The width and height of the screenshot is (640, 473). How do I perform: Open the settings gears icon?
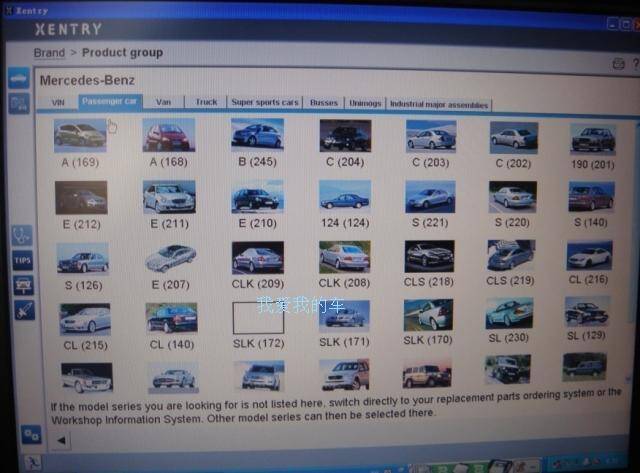click(31, 435)
